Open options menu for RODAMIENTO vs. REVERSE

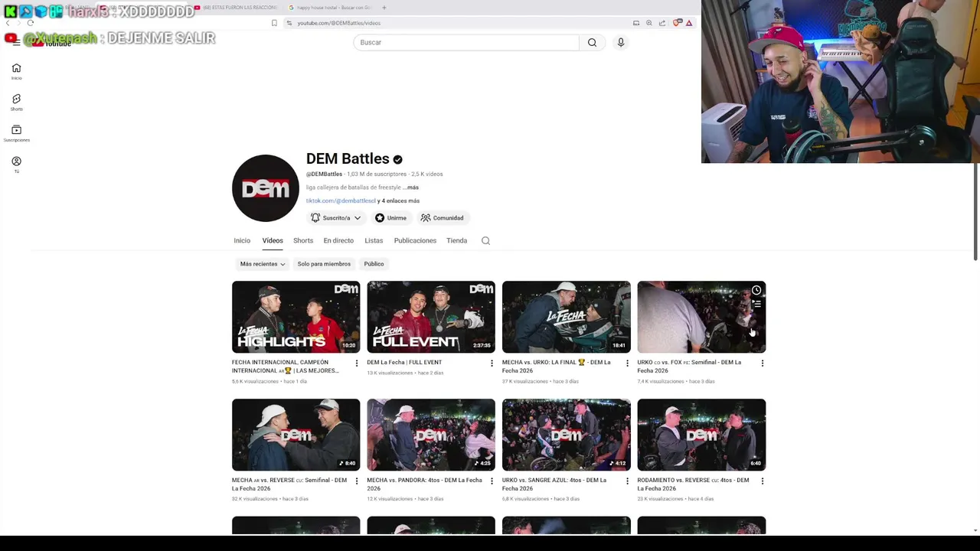(763, 481)
